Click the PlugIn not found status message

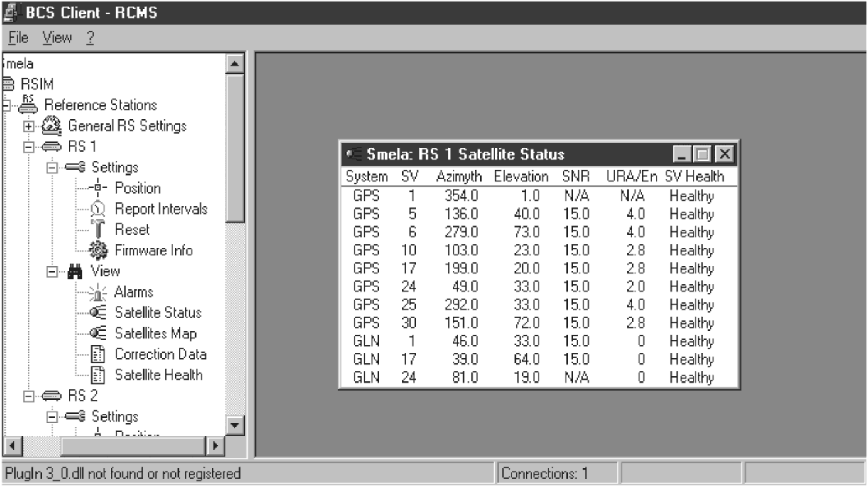[123, 474]
